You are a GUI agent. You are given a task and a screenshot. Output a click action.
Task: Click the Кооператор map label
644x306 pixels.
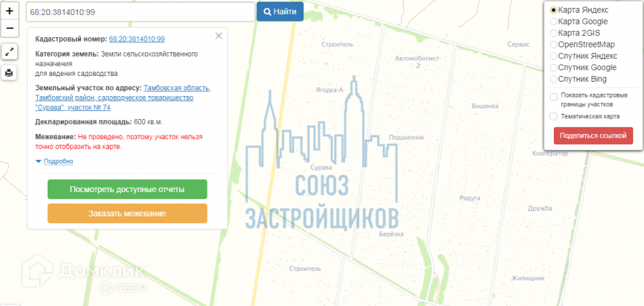(x=550, y=153)
